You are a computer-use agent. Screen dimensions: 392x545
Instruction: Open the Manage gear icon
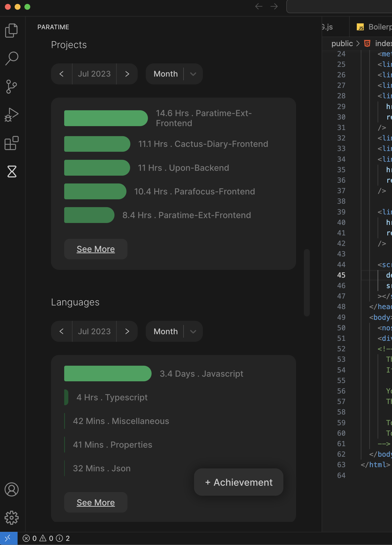11,518
